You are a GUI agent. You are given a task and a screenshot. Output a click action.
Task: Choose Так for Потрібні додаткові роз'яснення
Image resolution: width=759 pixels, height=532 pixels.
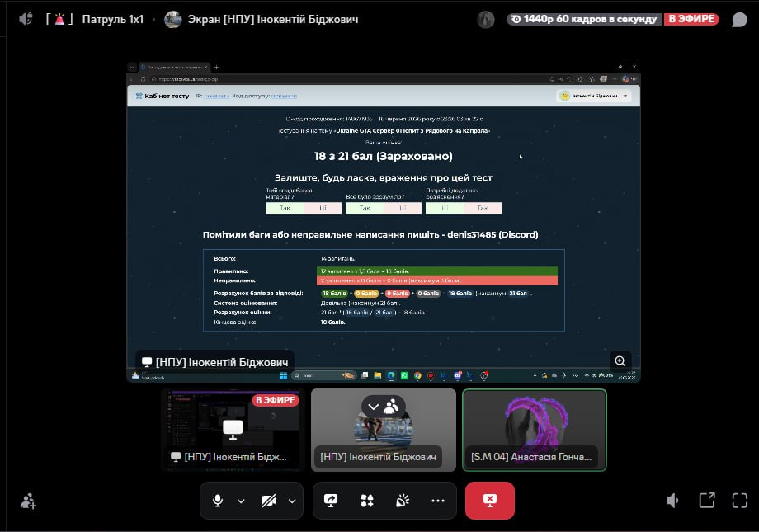click(482, 208)
